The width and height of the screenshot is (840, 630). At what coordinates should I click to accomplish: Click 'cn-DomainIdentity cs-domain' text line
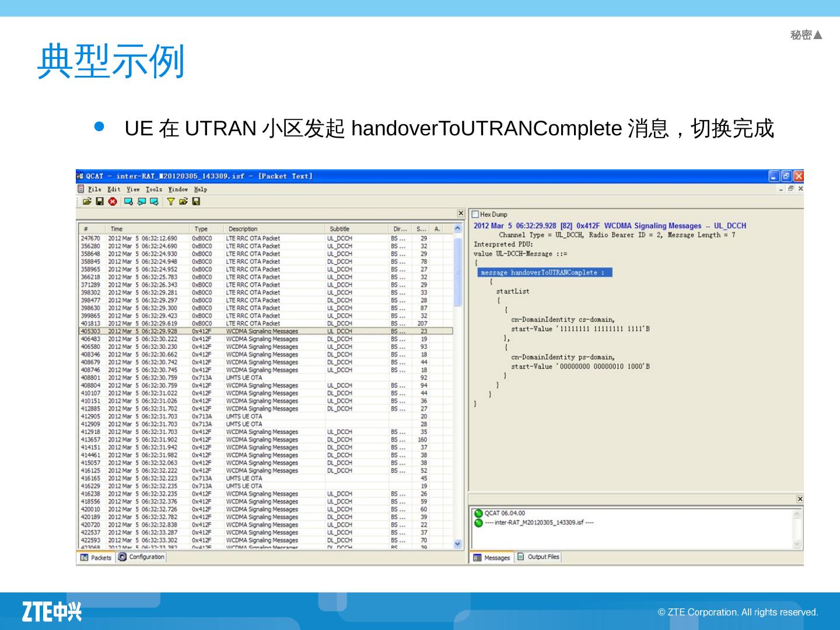[563, 320]
